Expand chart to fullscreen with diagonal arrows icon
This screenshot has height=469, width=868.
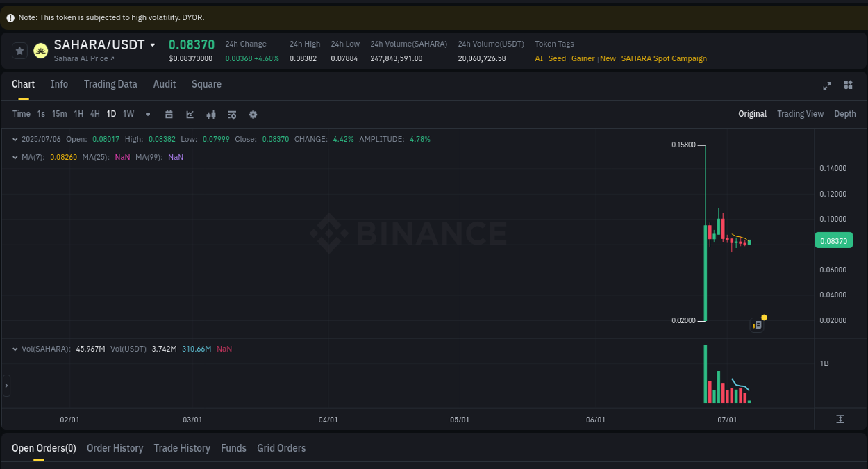click(827, 85)
